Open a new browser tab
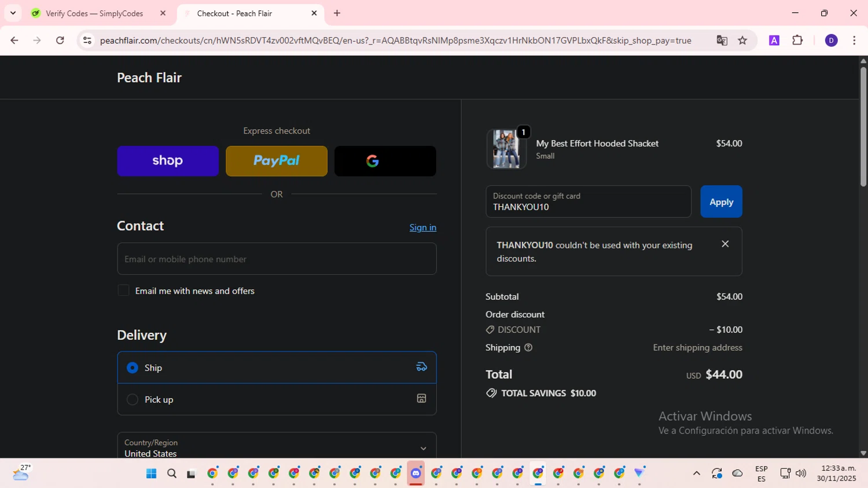Image resolution: width=868 pixels, height=488 pixels. point(337,13)
